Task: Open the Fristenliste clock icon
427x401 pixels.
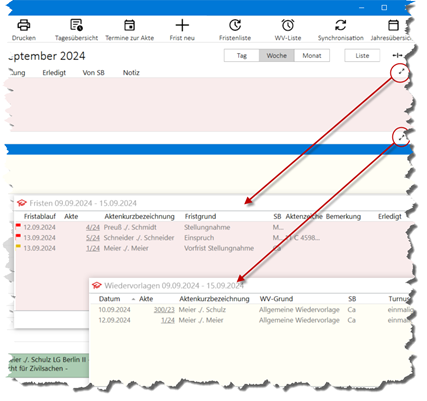Action: tap(235, 25)
